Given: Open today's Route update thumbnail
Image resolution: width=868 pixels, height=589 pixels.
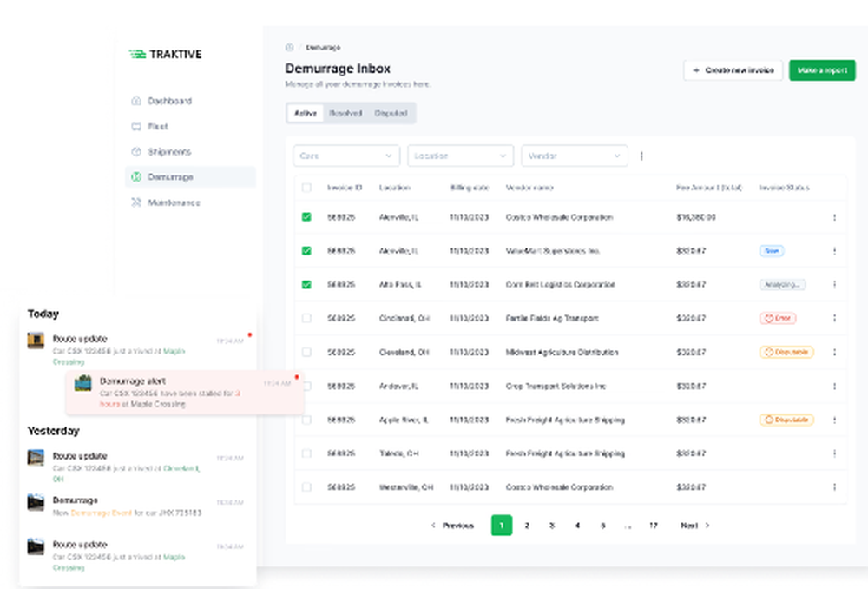Looking at the screenshot, I should pyautogui.click(x=36, y=340).
